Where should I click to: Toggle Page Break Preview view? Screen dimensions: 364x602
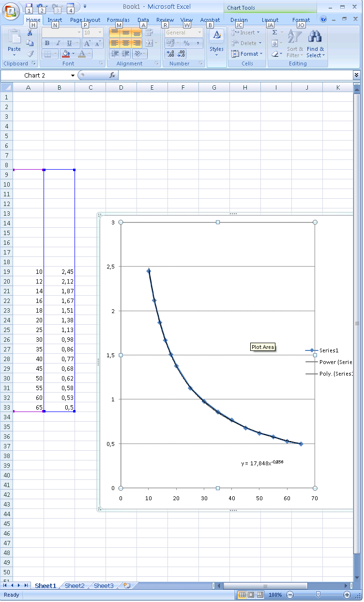[x=260, y=595]
